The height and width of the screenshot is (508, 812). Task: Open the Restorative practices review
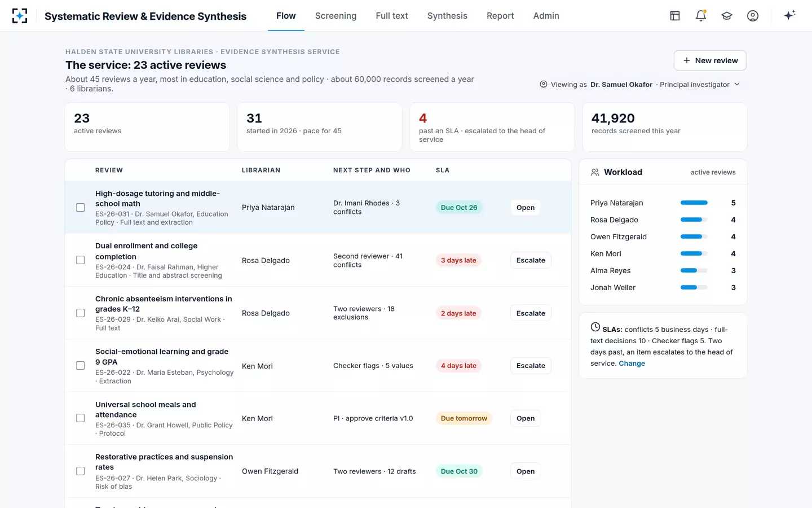pos(526,471)
